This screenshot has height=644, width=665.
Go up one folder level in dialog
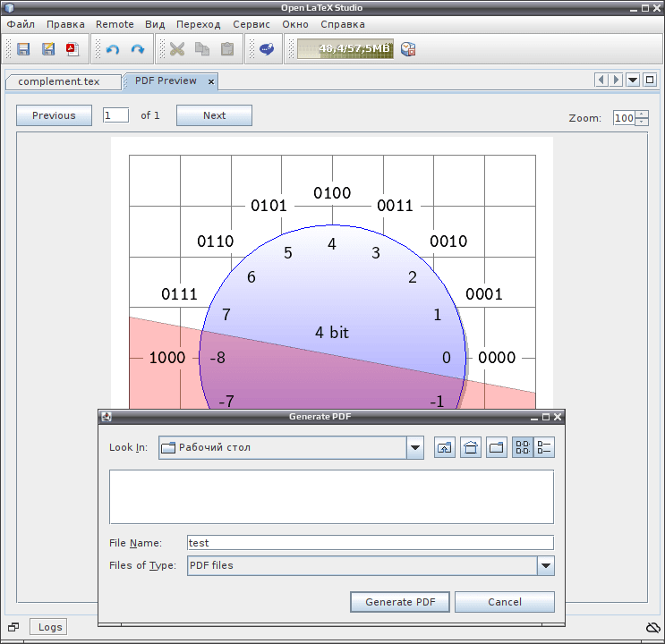point(445,447)
